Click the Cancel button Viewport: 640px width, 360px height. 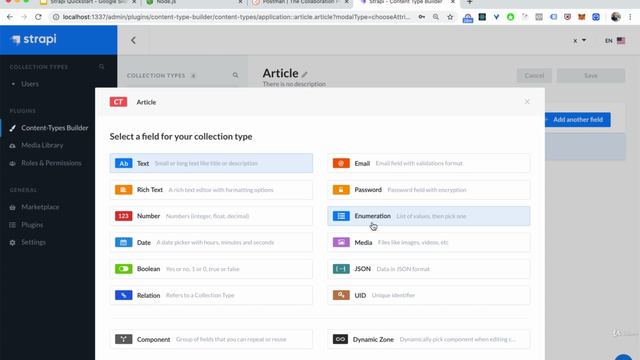click(534, 76)
